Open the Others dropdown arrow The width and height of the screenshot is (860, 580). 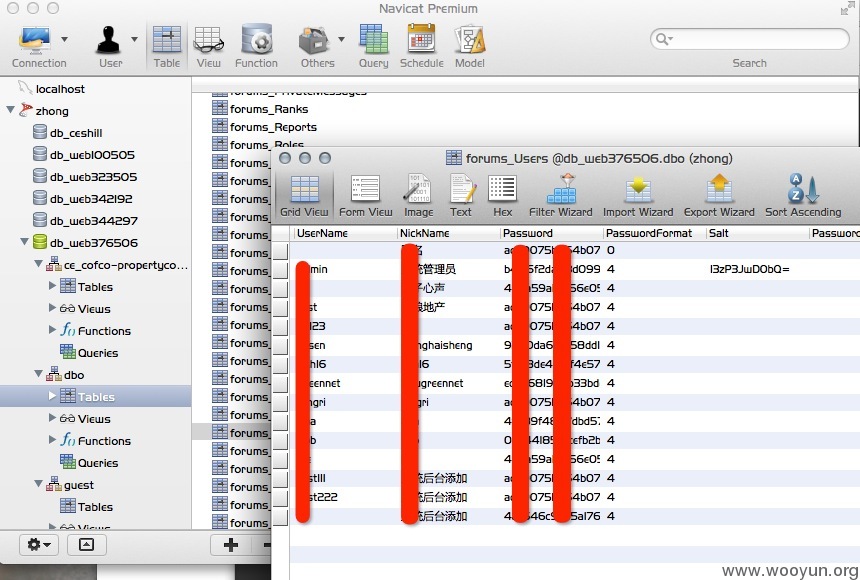click(341, 39)
